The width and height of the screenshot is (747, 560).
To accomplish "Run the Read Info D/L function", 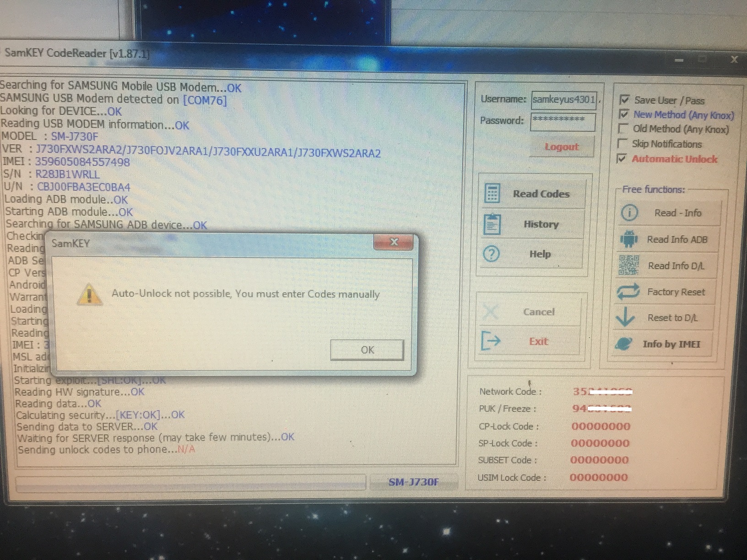I will click(x=668, y=265).
